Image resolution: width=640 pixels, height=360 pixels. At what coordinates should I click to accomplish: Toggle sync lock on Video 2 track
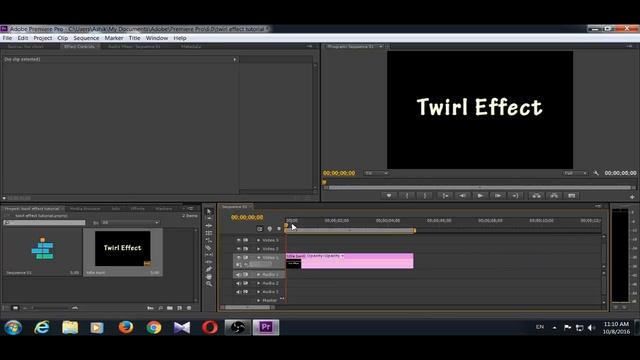click(246, 249)
